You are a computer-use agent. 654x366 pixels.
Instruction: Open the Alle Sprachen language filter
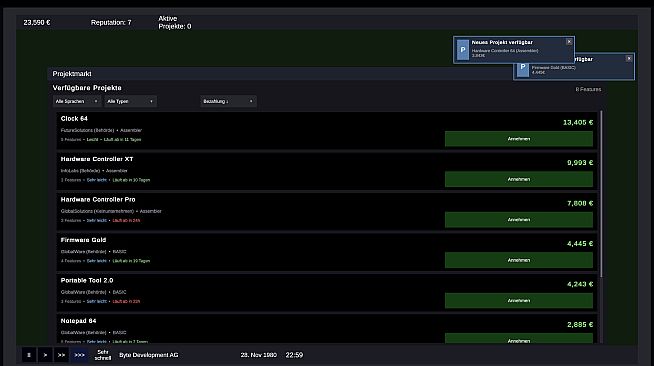click(x=77, y=101)
